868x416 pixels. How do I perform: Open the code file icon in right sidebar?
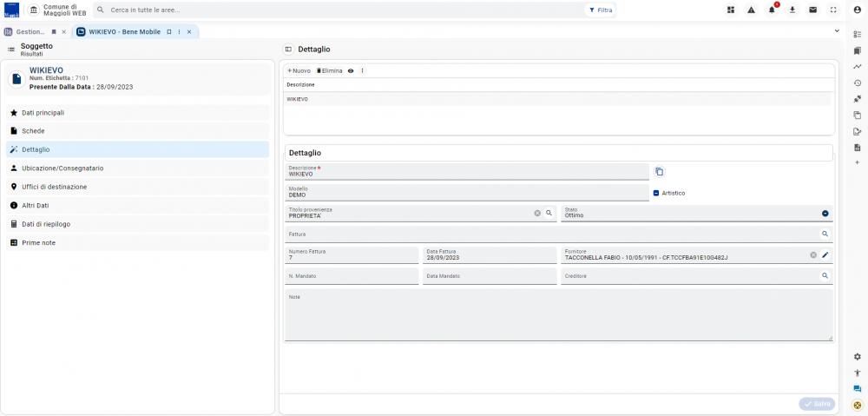tap(858, 148)
